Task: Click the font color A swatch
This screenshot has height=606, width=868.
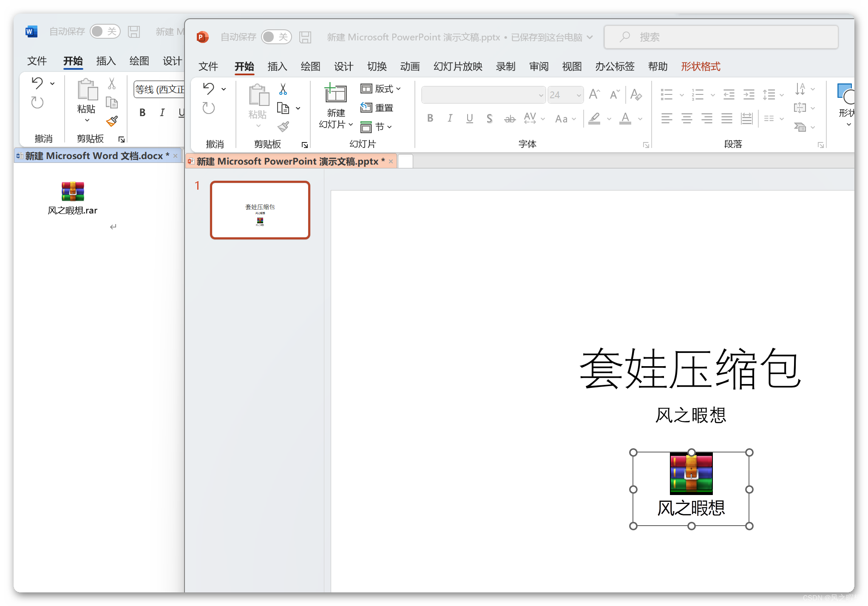Action: 625,118
